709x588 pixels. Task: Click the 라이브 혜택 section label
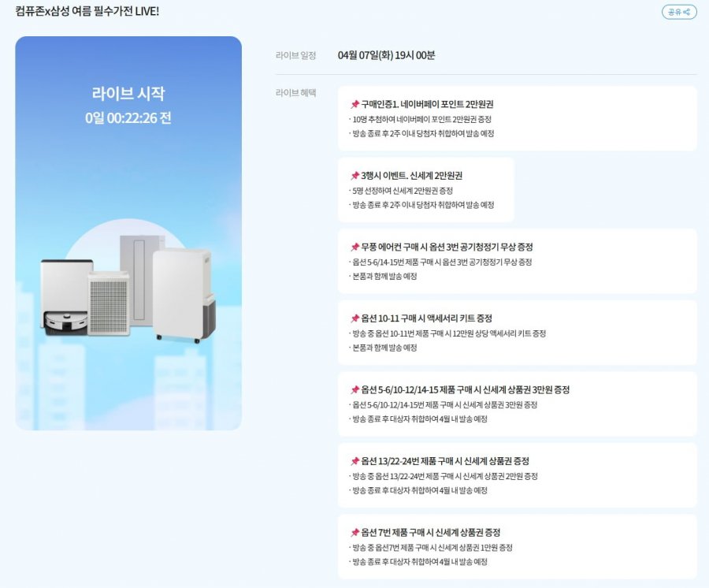(x=295, y=92)
